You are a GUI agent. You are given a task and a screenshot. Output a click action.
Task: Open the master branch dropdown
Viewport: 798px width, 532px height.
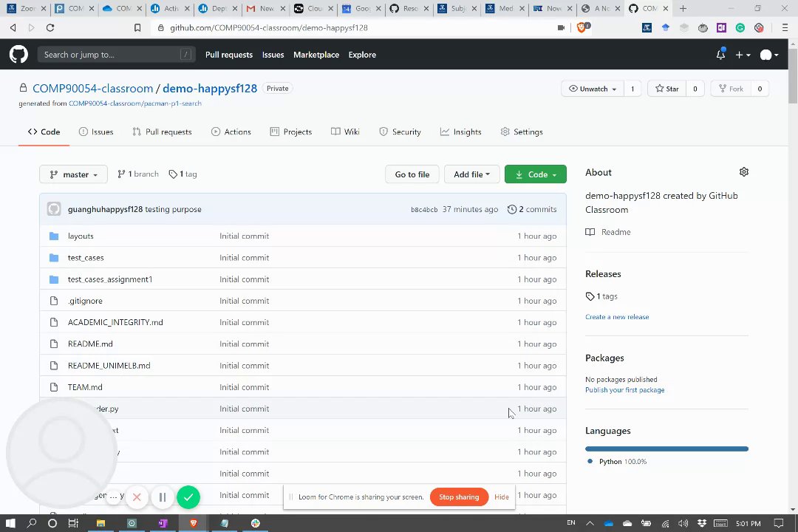click(73, 174)
